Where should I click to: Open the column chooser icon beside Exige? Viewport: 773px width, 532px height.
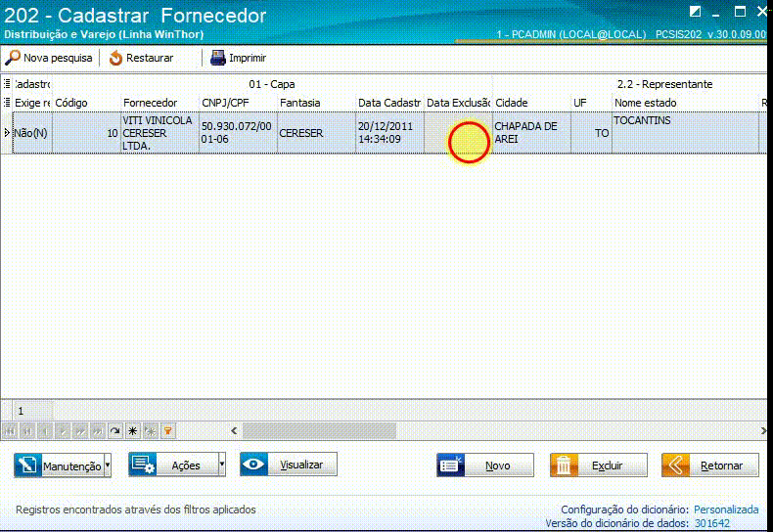[7, 103]
